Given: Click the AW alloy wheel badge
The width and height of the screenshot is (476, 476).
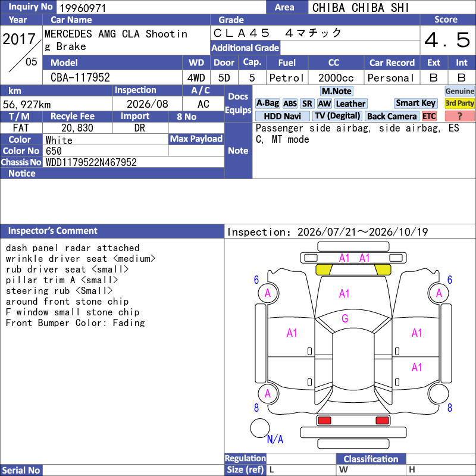Looking at the screenshot, I should [324, 104].
